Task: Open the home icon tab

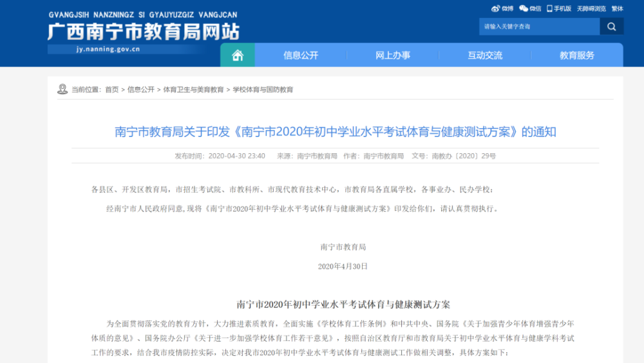Action: [x=238, y=55]
